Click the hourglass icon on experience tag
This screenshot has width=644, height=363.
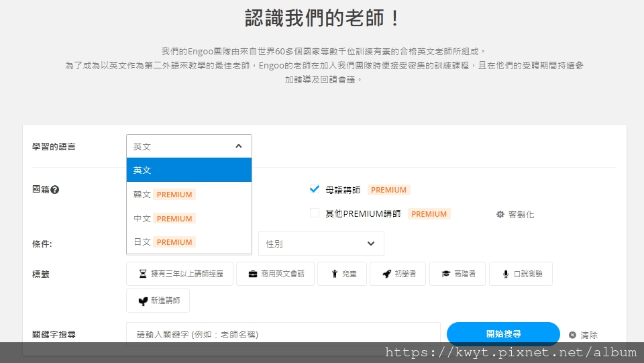point(142,274)
